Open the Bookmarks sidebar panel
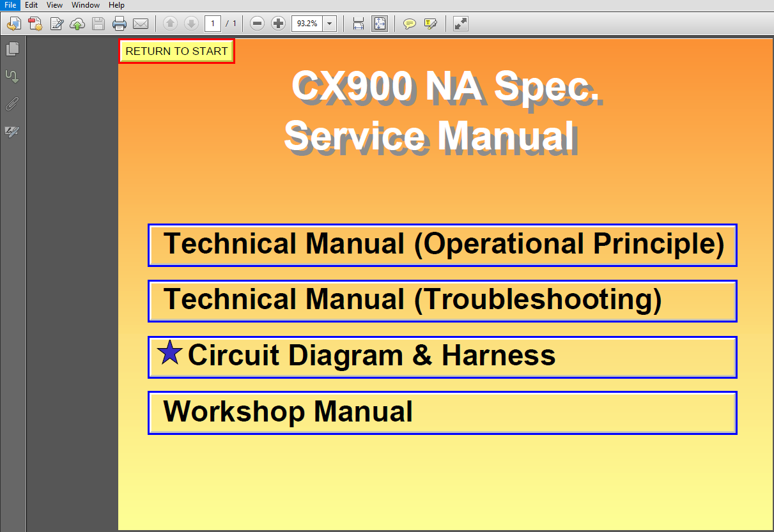Viewport: 774px width, 532px height. (12, 76)
